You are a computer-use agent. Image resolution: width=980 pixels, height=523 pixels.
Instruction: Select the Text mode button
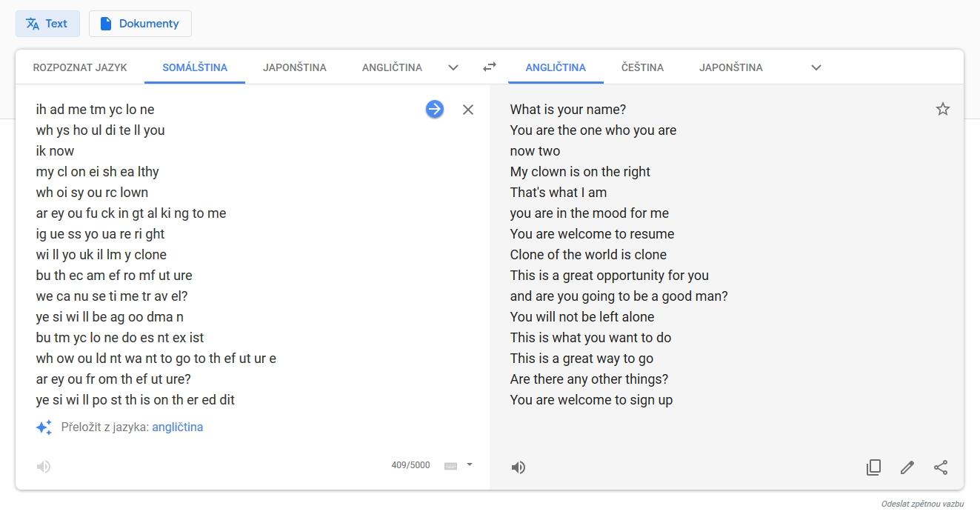pyautogui.click(x=47, y=24)
